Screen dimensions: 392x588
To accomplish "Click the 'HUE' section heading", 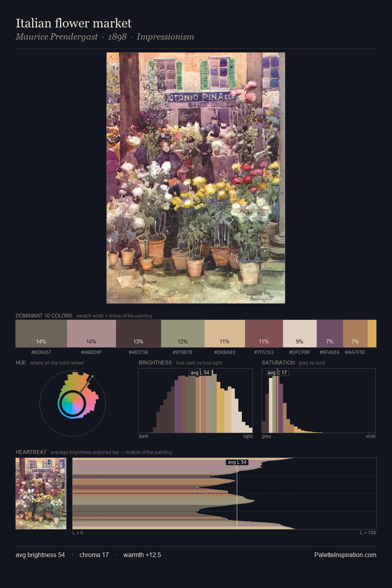I will pyautogui.click(x=21, y=363).
